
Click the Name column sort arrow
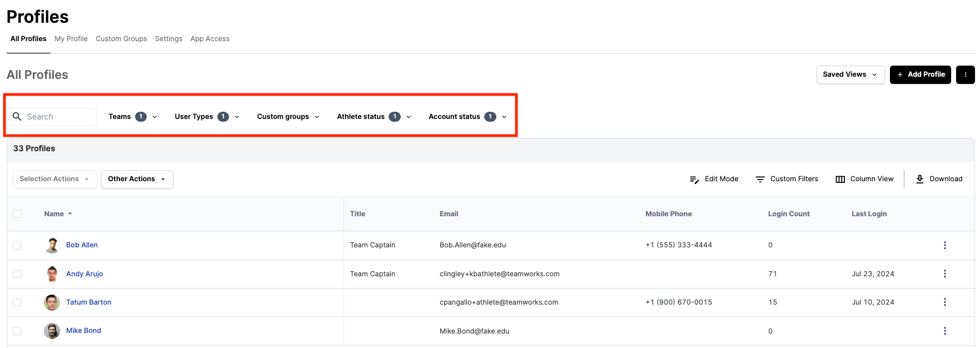70,214
